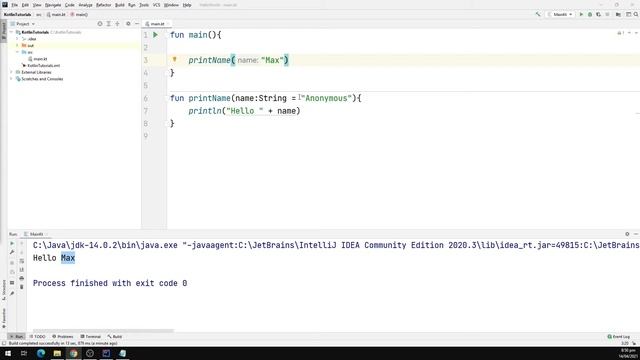Open Task View on the taskbar
The image size is (640, 360).
24,353
